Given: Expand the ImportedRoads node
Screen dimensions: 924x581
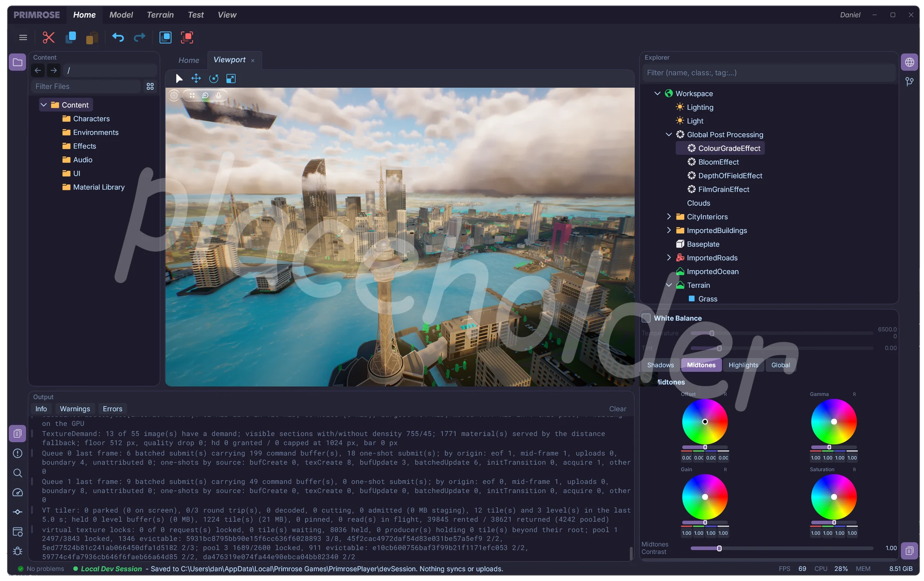Looking at the screenshot, I should point(669,258).
